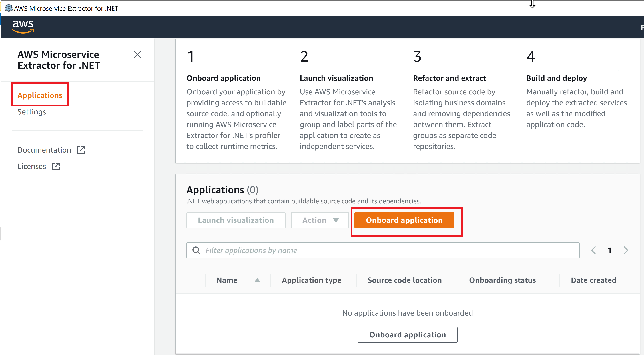Viewport: 644px width, 355px height.
Task: Open Documentation via its external link icon
Action: click(81, 149)
